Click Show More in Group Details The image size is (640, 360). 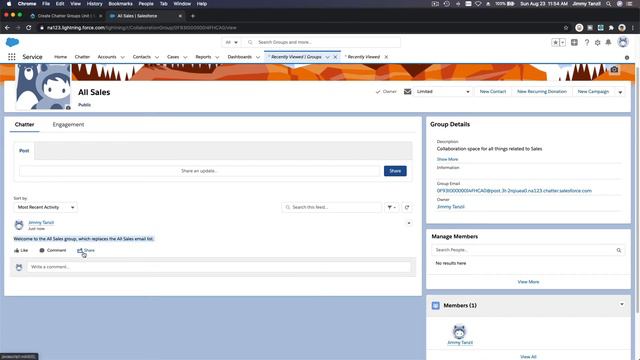coord(447,159)
